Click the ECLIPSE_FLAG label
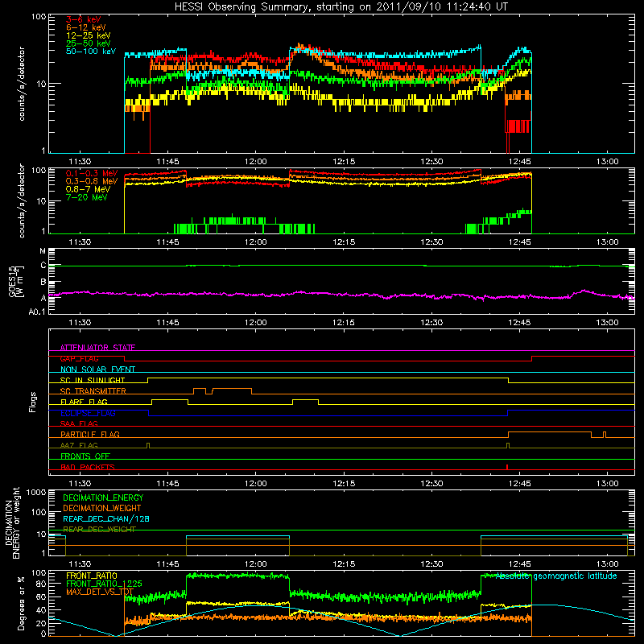Viewport: 644px width, 644px height. (x=88, y=413)
